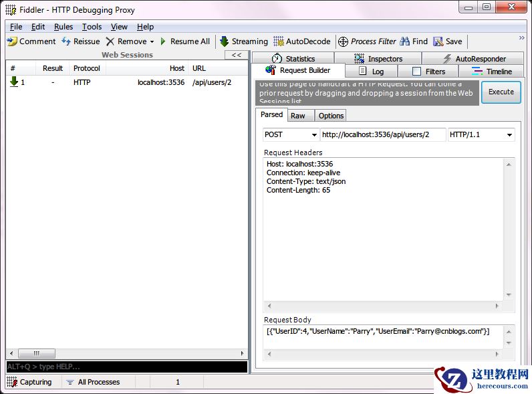
Task: Click the Log page icon
Action: [363, 71]
